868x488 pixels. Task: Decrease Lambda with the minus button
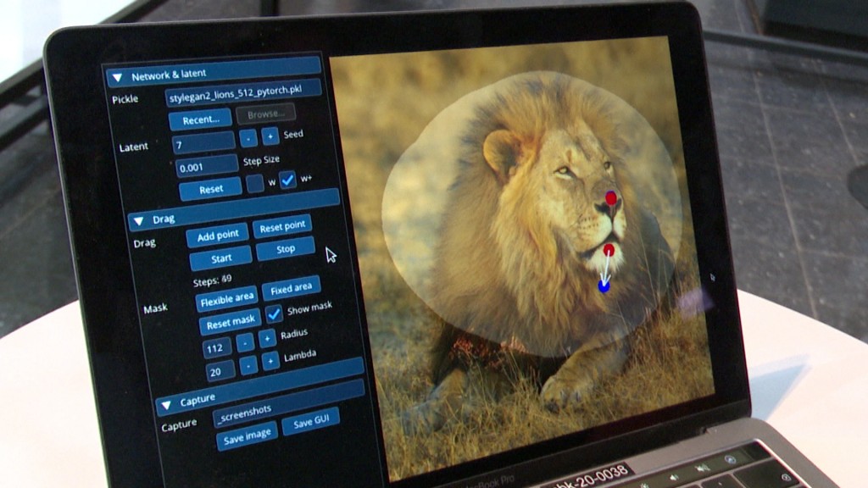248,366
